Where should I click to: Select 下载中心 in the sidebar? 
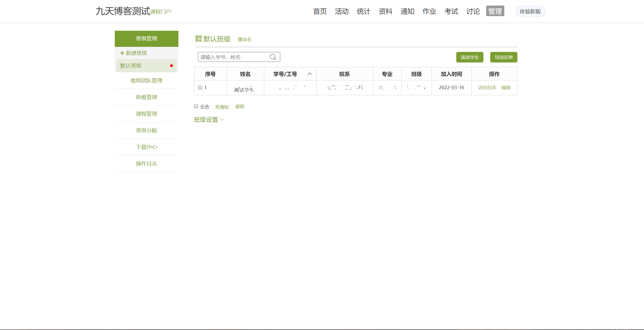click(x=146, y=147)
